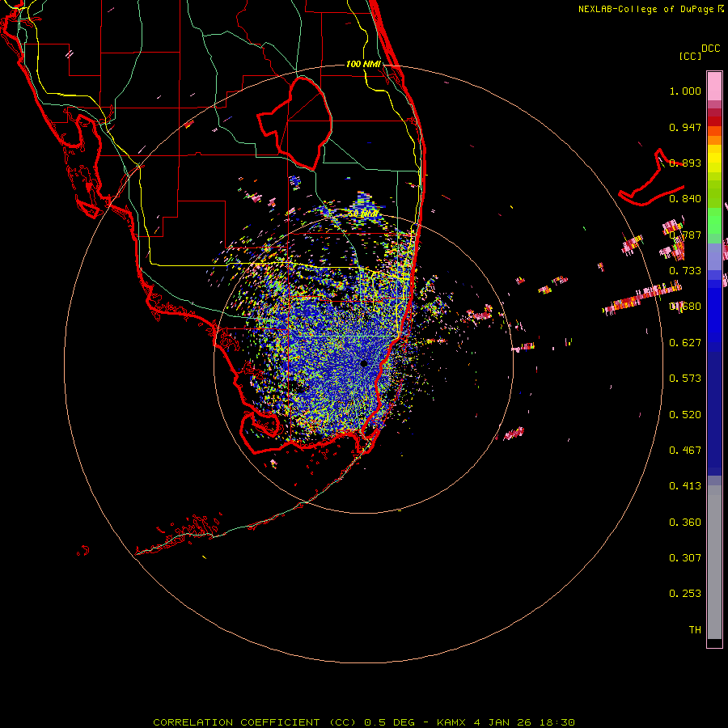Select the 0.467 scale value
Image resolution: width=728 pixels, height=728 pixels.
pyautogui.click(x=685, y=451)
